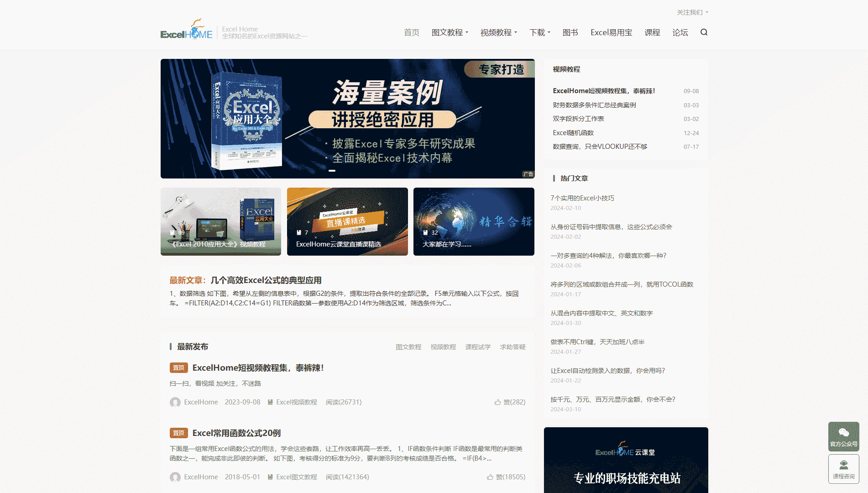Click ExcelHome avatar on 2018-05-01 post

click(x=175, y=477)
